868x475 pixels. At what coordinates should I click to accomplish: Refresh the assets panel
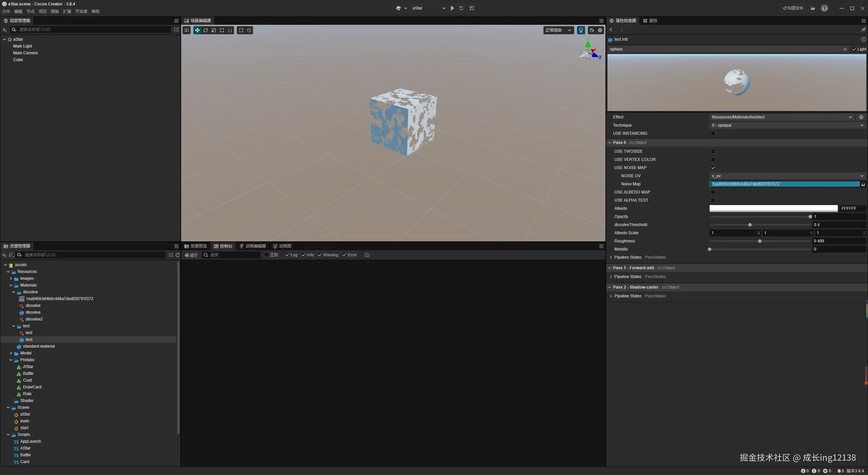pos(177,255)
